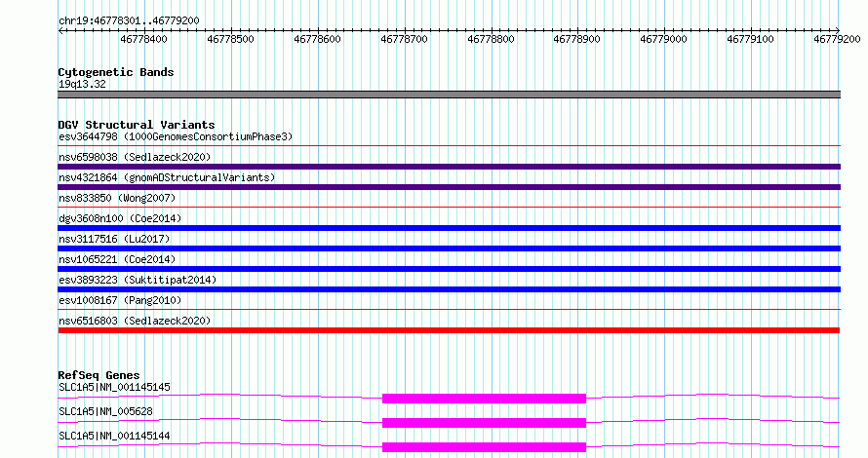The height and width of the screenshot is (458, 868).
Task: Click the magenta exon block of NM_001145145
Action: click(x=484, y=399)
